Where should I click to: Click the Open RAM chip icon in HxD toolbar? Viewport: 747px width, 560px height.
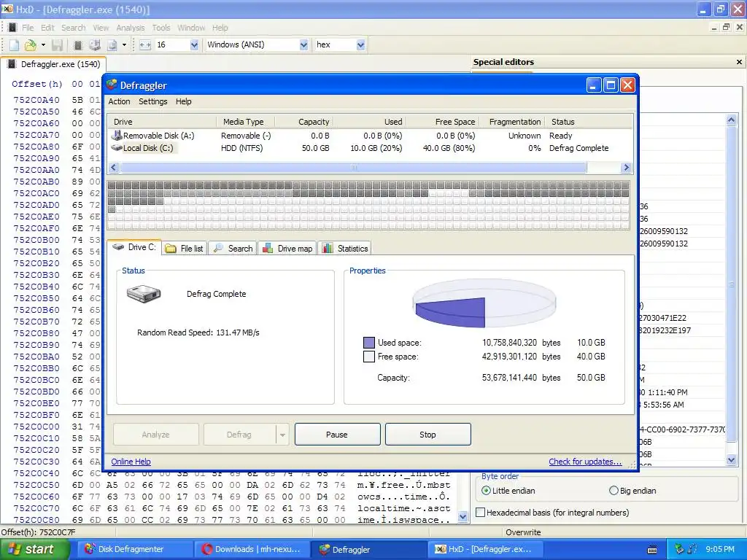77,44
